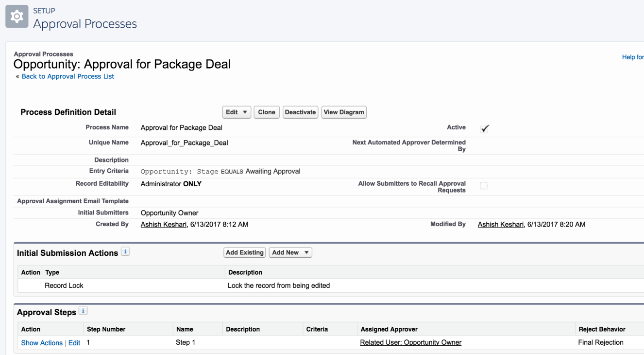Click the Add Existing button

245,252
